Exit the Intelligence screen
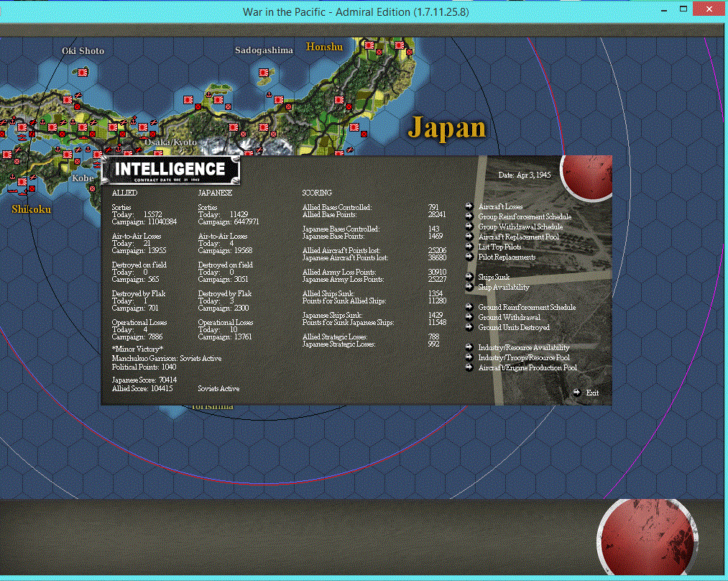Screen dimensions: 728x581 pos(592,393)
